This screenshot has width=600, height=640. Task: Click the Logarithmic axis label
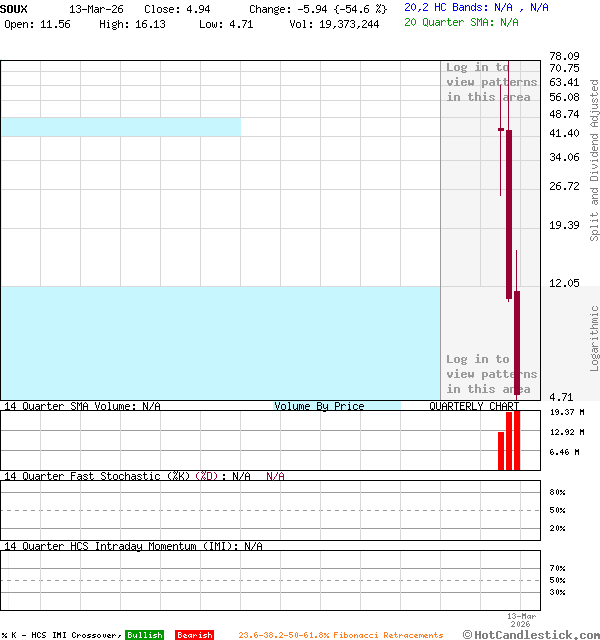(595, 338)
